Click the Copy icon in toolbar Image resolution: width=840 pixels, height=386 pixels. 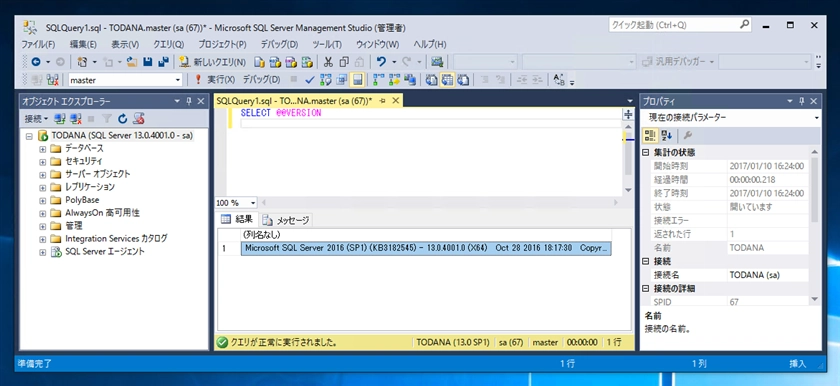click(344, 62)
